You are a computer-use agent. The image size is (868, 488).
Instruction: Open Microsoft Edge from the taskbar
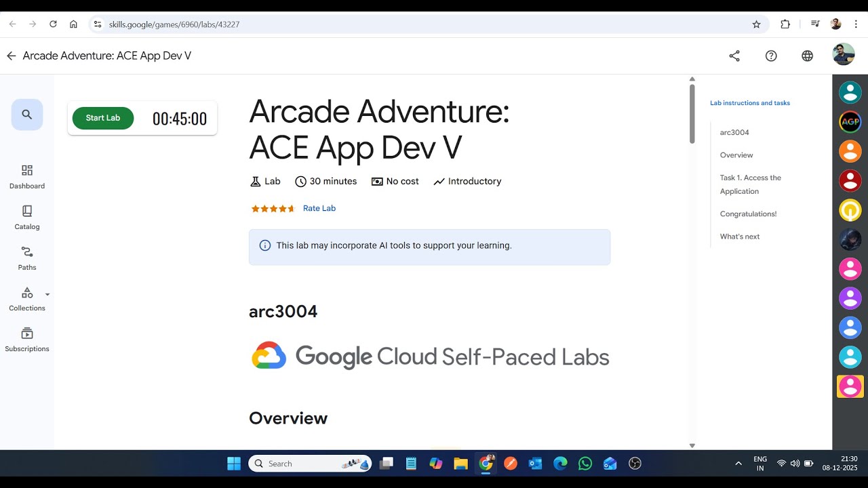[560, 464]
